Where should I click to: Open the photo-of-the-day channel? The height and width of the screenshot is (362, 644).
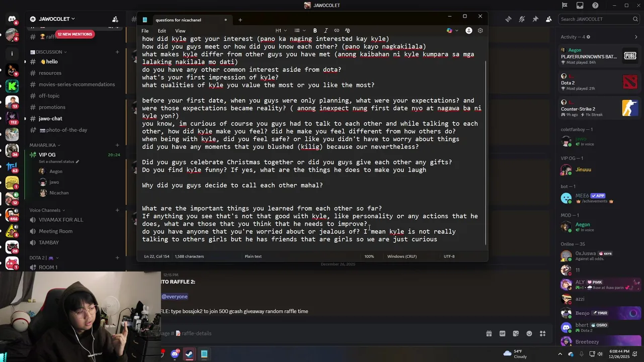pos(74,130)
